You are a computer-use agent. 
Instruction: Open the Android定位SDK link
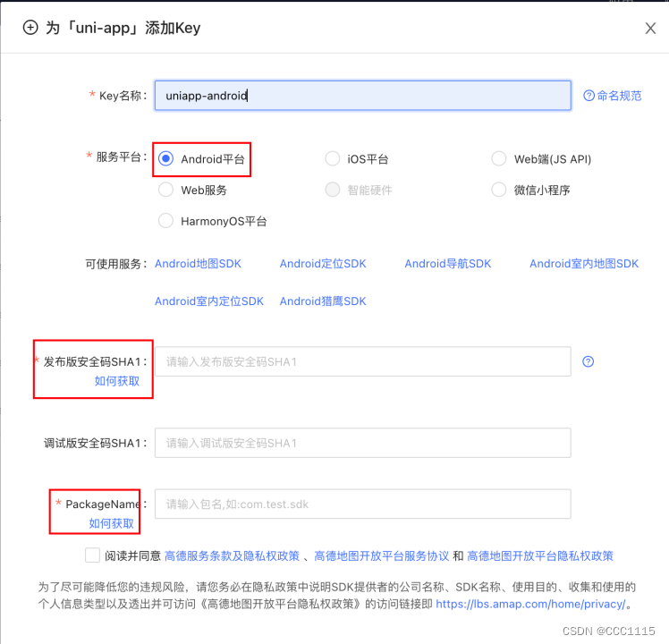pyautogui.click(x=323, y=264)
